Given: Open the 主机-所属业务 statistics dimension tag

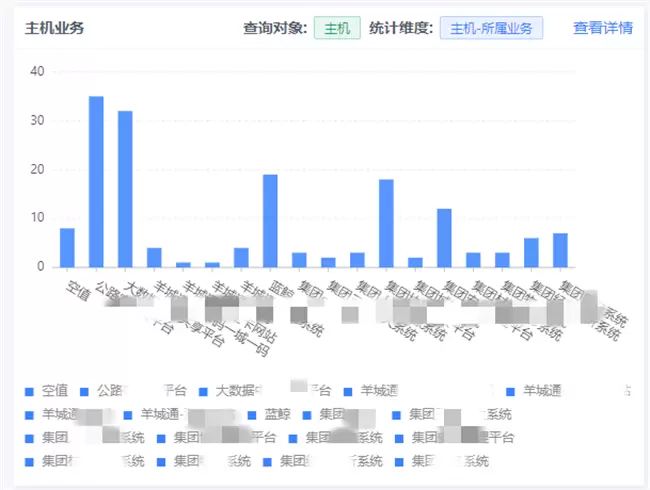Looking at the screenshot, I should tap(491, 28).
